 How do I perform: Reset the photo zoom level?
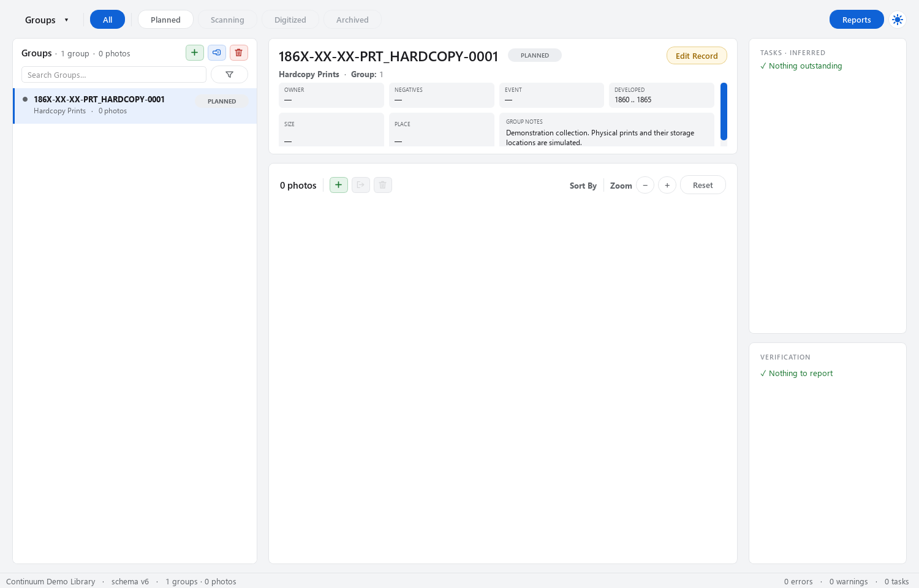pyautogui.click(x=703, y=185)
